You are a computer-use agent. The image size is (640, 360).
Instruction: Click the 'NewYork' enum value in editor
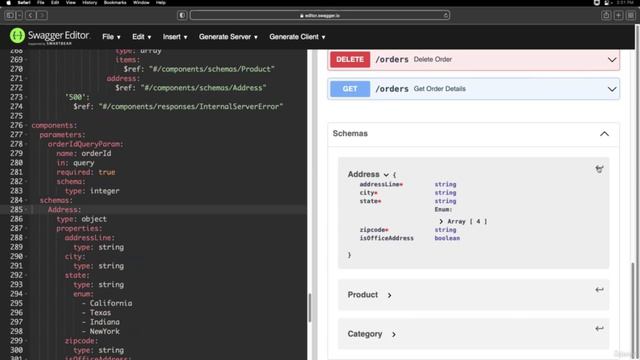point(105,331)
